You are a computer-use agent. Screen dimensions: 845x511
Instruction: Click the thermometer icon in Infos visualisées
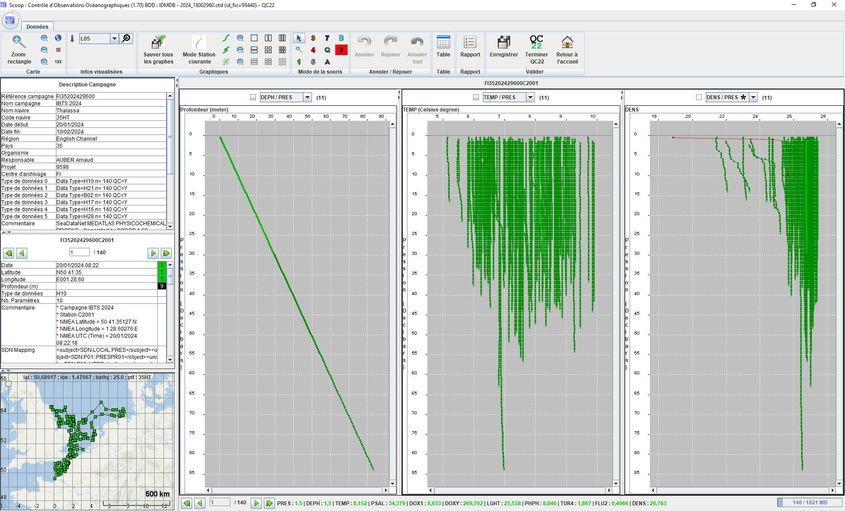[72, 38]
